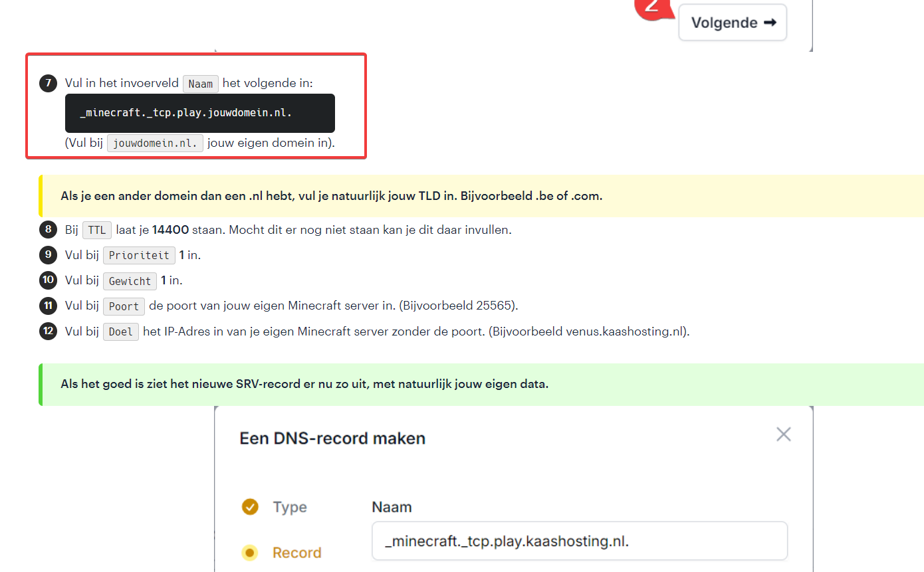Click the completed checkmark icon beside Type
This screenshot has height=572, width=924.
point(250,507)
